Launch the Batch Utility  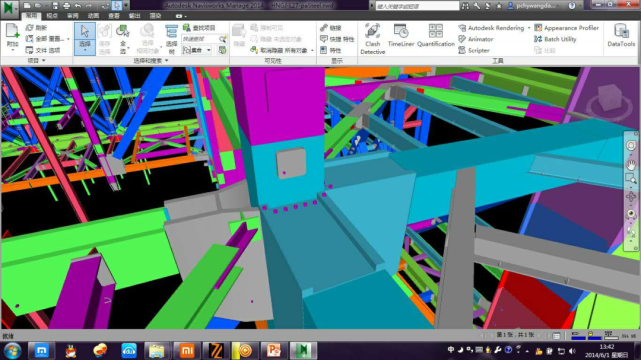pos(555,39)
